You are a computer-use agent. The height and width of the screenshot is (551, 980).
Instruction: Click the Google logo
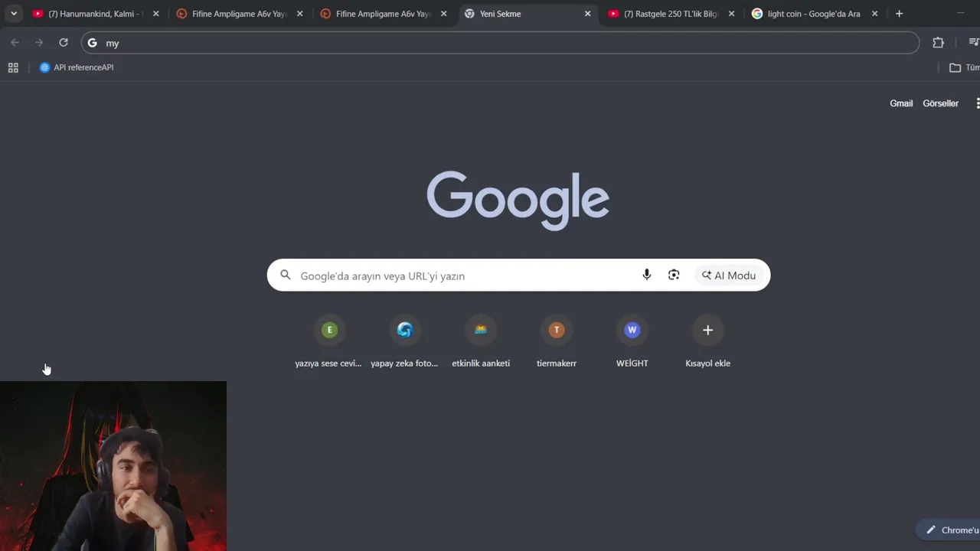point(518,201)
